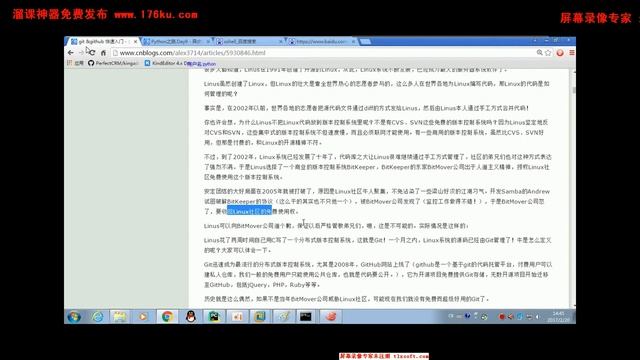Open the Python tool icon left of the console
This screenshot has width=640, height=360.
[x=284, y=316]
